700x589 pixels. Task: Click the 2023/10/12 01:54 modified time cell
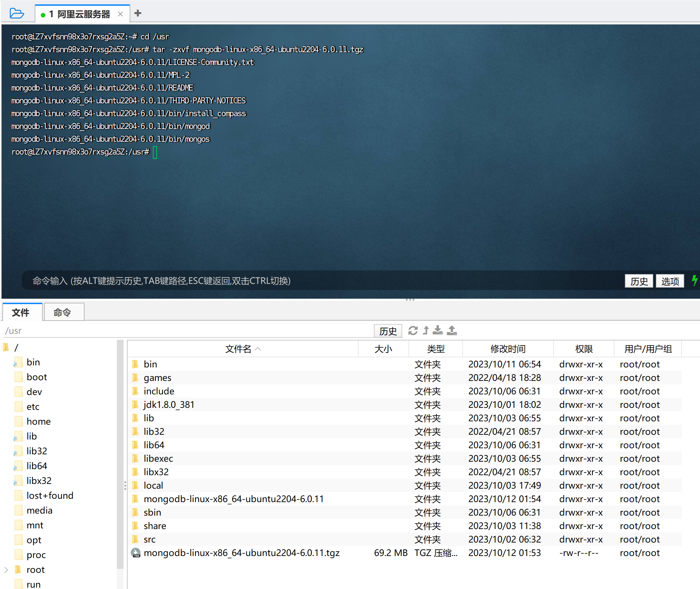click(x=504, y=499)
